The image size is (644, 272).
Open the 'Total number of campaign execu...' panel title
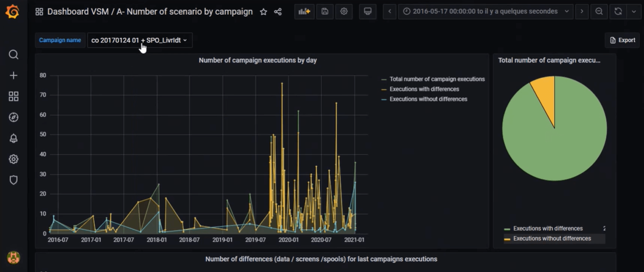[x=549, y=60]
